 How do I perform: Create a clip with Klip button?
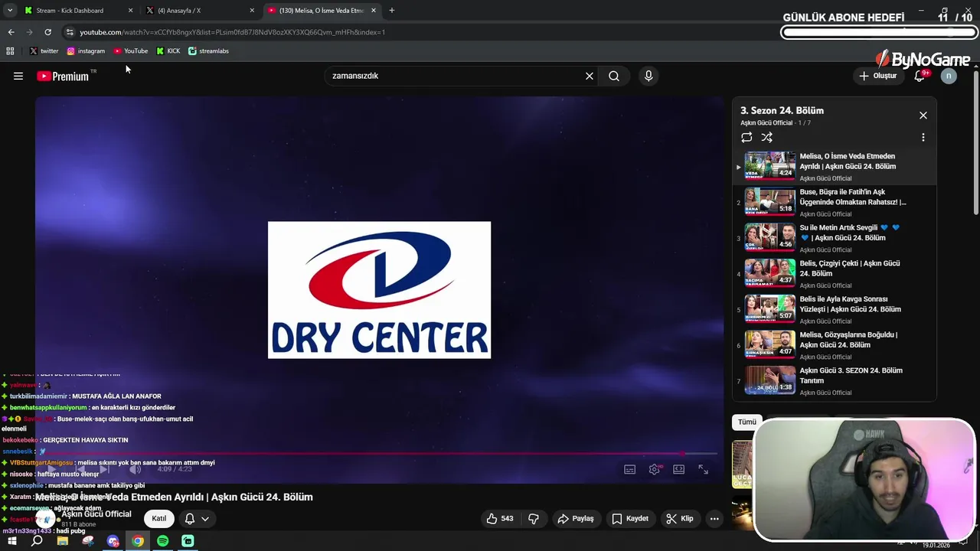tap(680, 519)
